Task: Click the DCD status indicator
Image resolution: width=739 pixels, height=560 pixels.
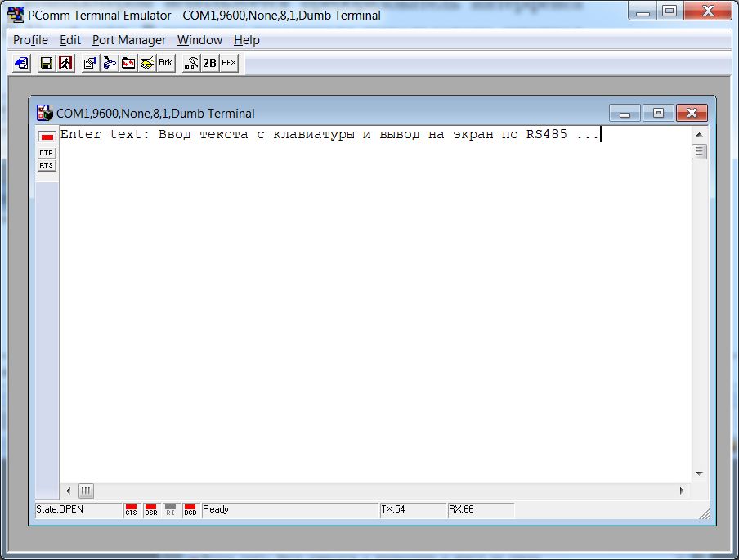Action: [190, 510]
